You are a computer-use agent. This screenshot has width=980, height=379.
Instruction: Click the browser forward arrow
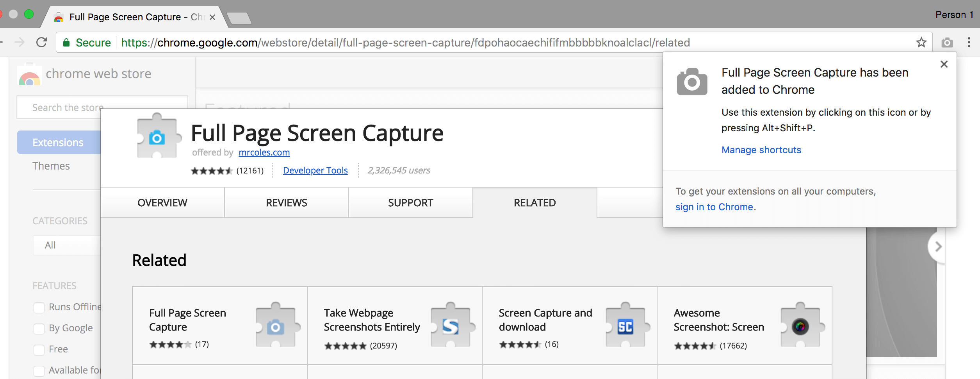point(20,42)
